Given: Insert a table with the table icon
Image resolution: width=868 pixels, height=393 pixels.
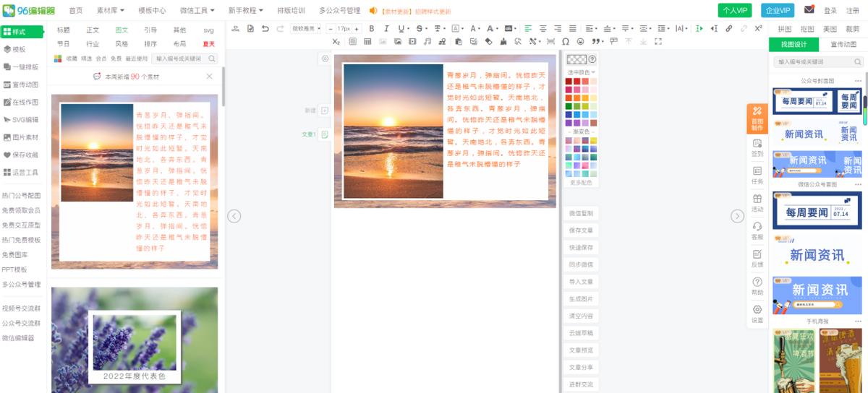Looking at the screenshot, I should tap(367, 42).
